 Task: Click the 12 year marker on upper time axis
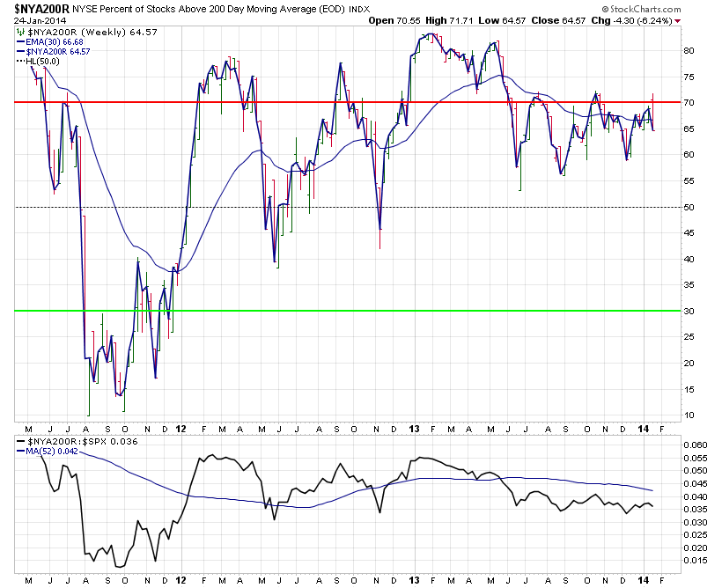pos(181,429)
